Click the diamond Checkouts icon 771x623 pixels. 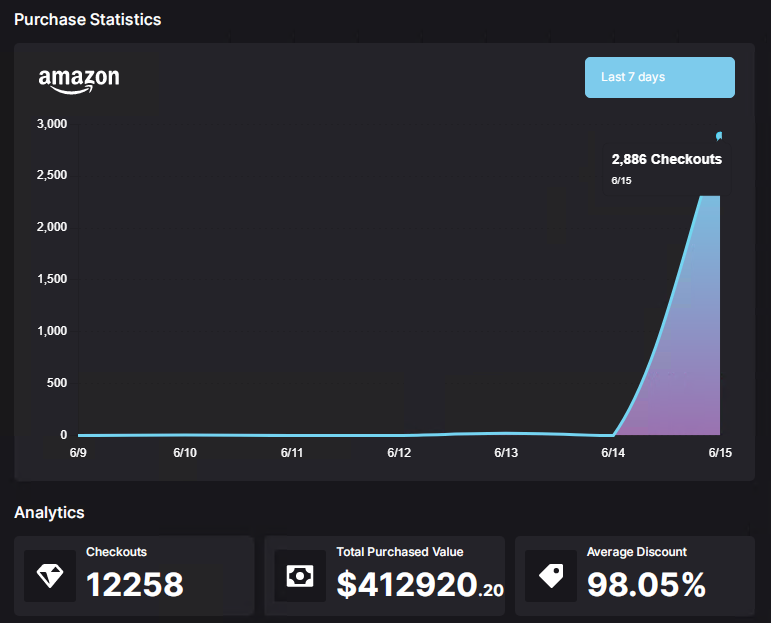pyautogui.click(x=50, y=576)
